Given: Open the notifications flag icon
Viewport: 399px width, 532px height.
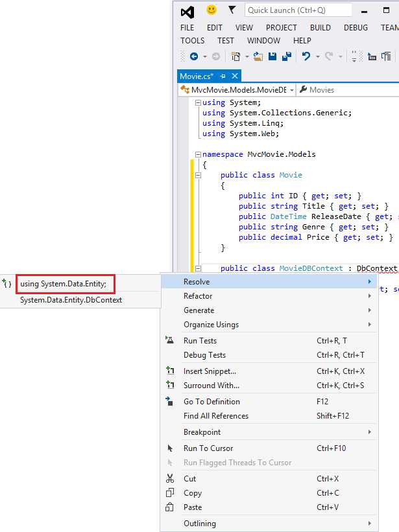Looking at the screenshot, I should (x=232, y=10).
